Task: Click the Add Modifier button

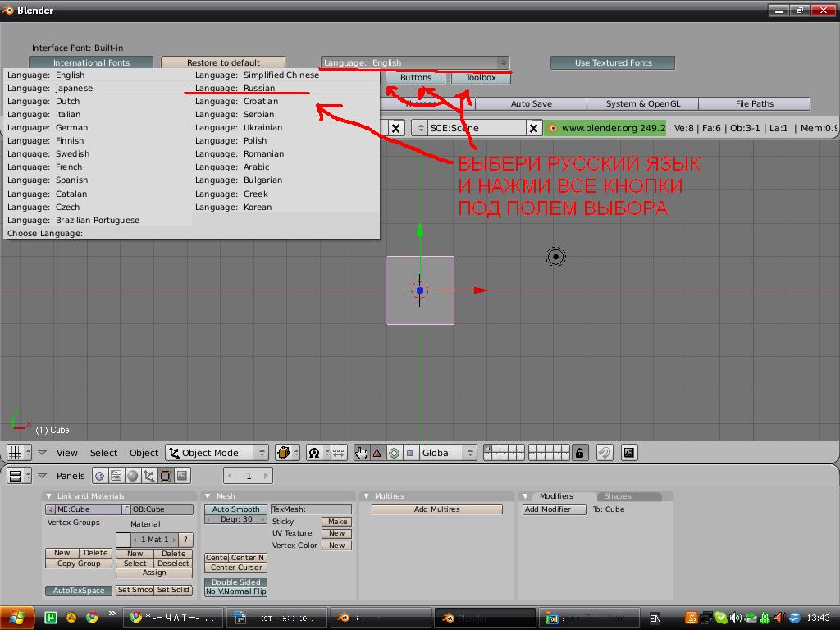Action: click(553, 509)
